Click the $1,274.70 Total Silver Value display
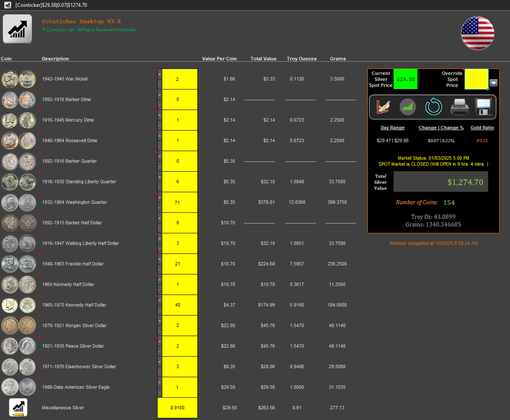Image resolution: width=510 pixels, height=420 pixels. 441,182
